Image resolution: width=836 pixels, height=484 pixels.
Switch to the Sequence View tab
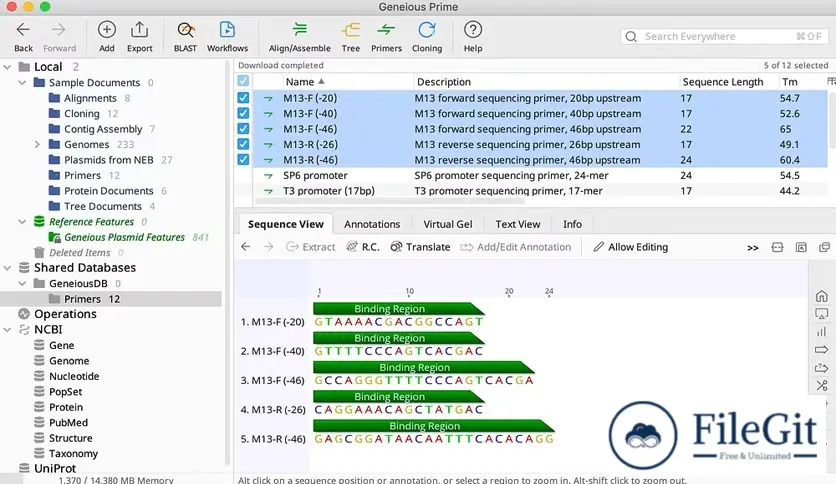pyautogui.click(x=286, y=224)
